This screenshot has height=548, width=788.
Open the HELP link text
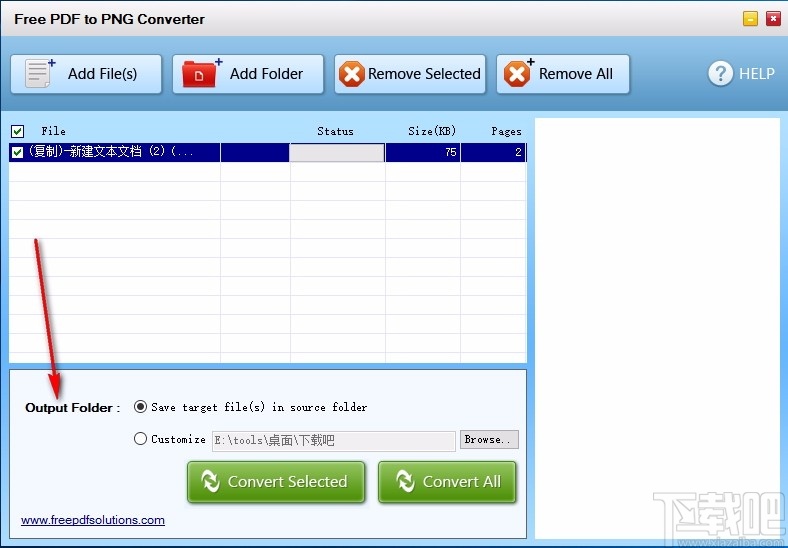[756, 74]
